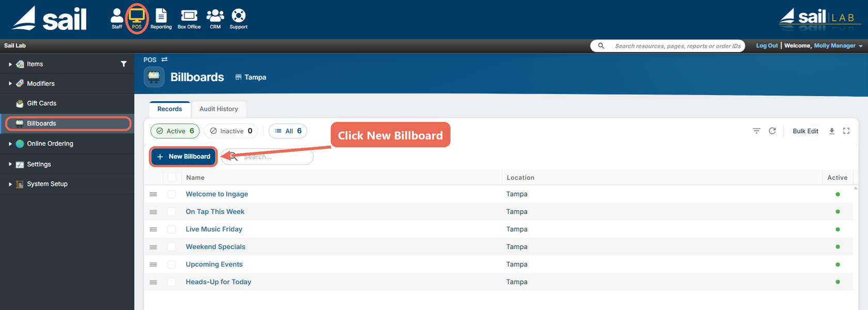Select Billboards in the sidebar

68,123
